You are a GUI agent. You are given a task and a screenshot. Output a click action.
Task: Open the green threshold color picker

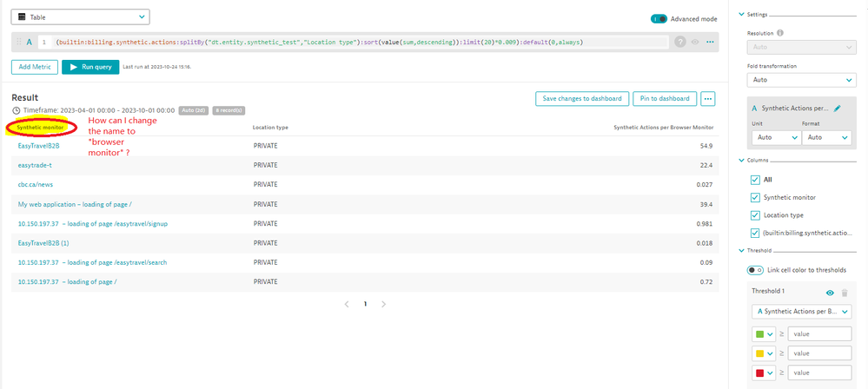click(x=764, y=333)
